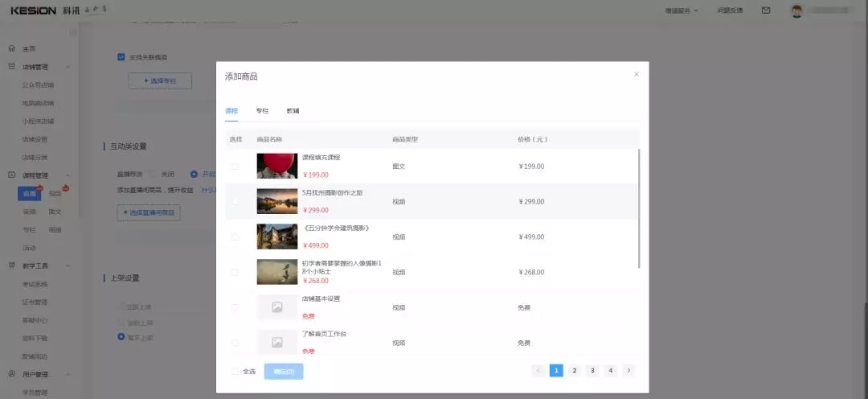Go to next page using right arrow
Viewport: 868px width, 399px height.
click(x=628, y=370)
